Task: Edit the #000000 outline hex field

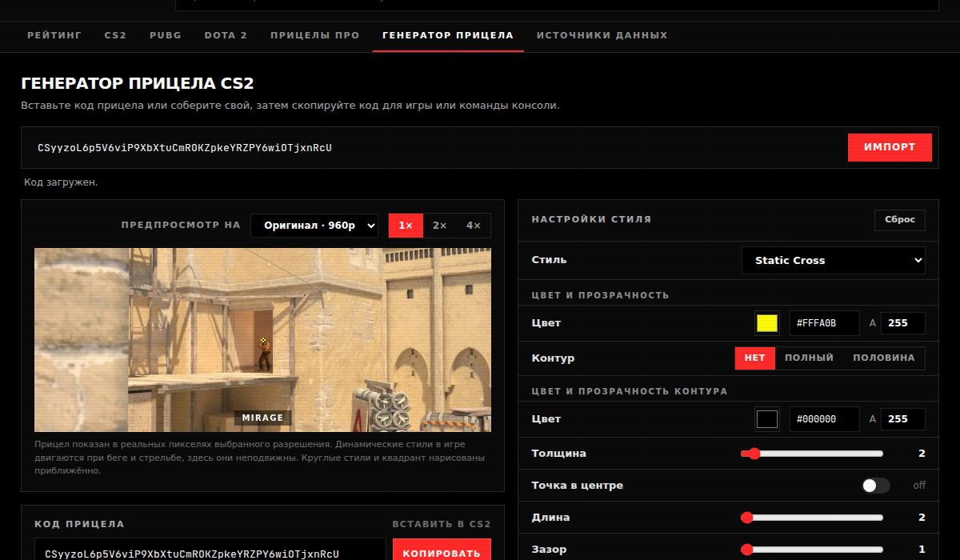Action: point(825,419)
